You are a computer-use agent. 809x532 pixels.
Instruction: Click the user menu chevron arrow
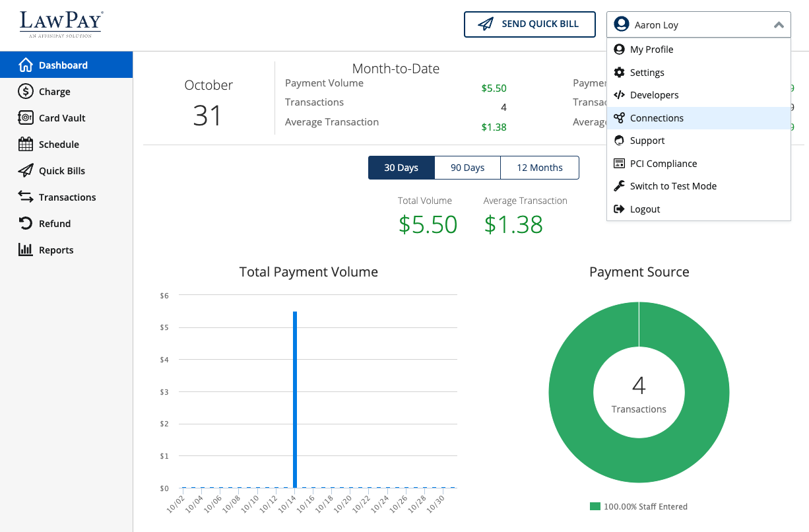(779, 25)
